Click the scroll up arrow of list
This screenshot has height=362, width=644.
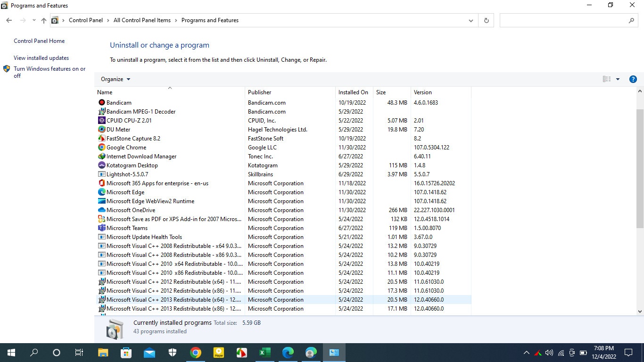point(640,91)
